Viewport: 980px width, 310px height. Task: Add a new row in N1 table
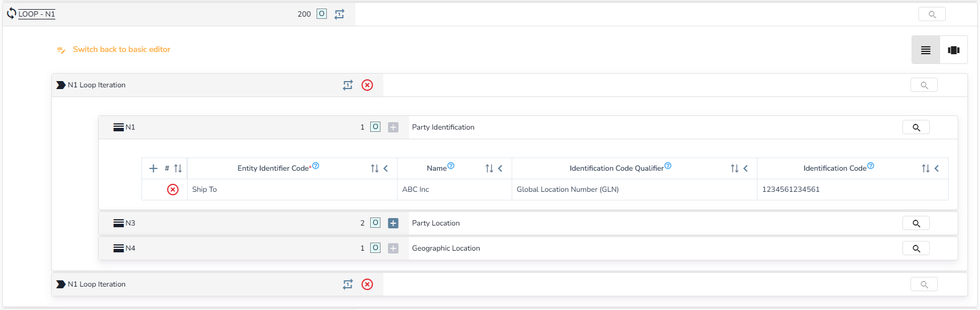pos(153,168)
